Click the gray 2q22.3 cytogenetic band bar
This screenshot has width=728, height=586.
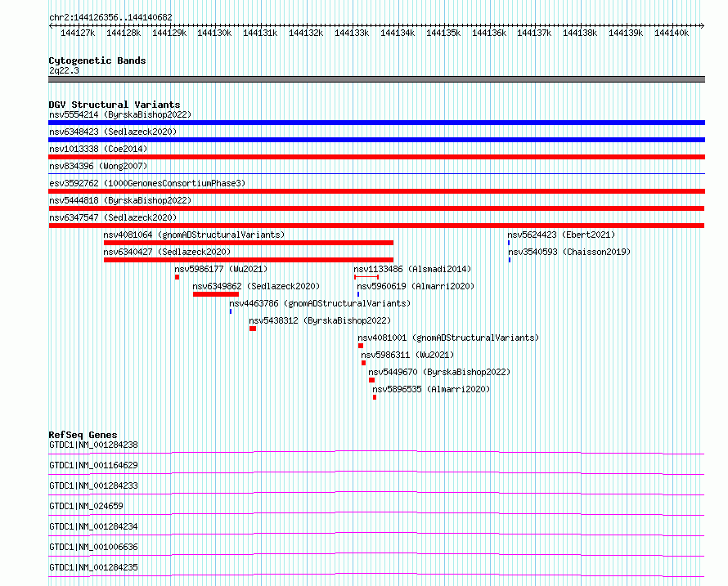(x=376, y=79)
